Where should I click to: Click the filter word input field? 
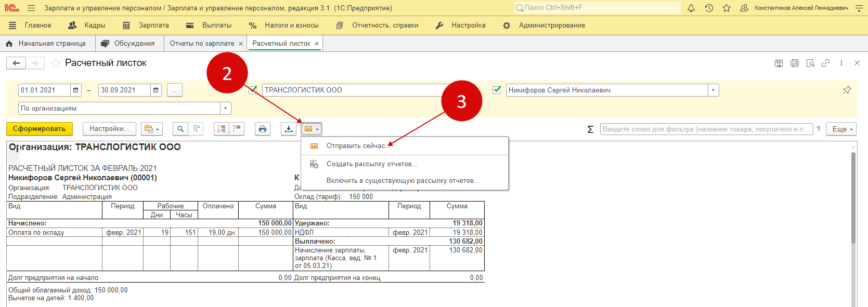pyautogui.click(x=706, y=129)
